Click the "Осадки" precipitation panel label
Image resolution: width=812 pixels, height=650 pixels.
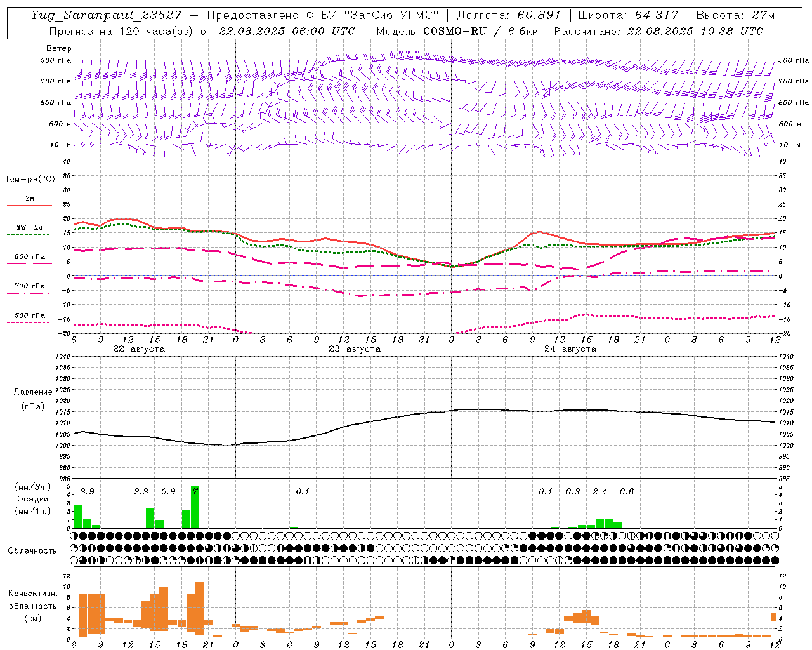click(x=33, y=499)
